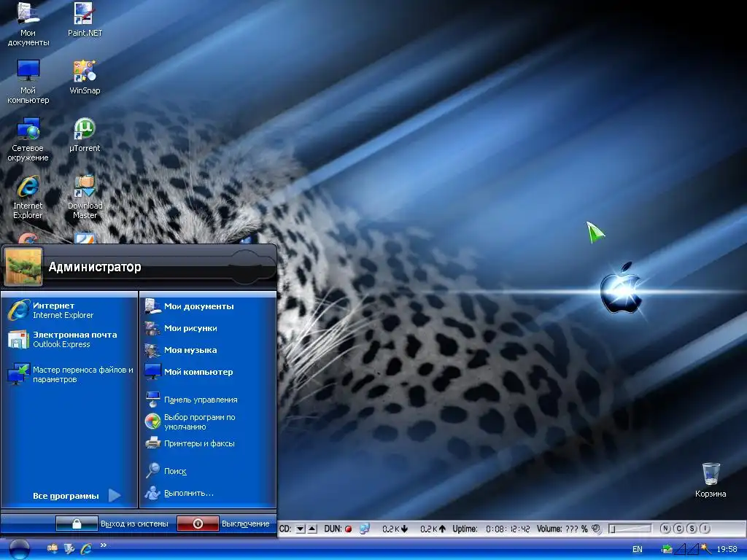Click the Uptime counter value
The image size is (747, 560).
(508, 529)
